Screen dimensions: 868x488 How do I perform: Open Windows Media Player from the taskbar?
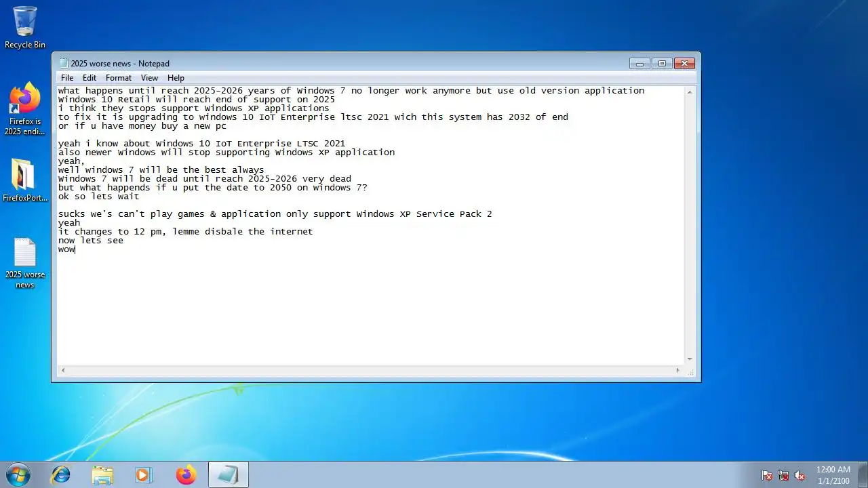tap(144, 474)
